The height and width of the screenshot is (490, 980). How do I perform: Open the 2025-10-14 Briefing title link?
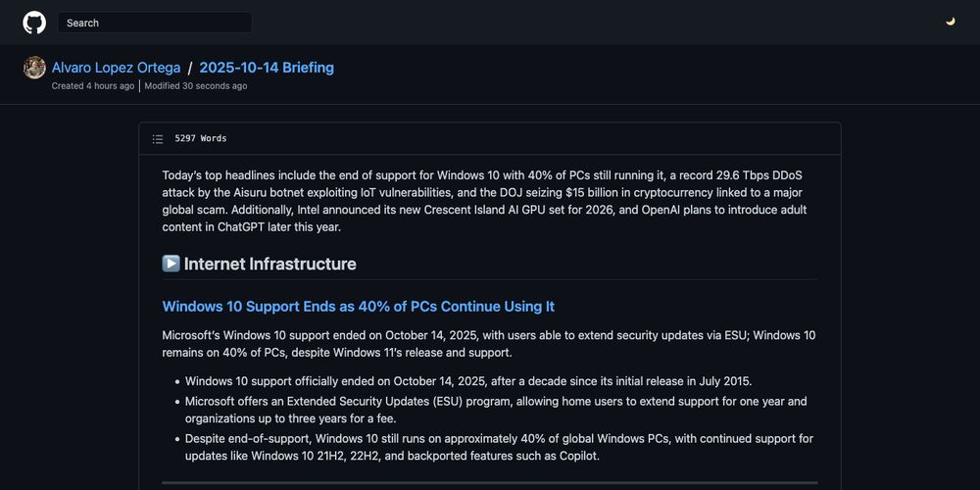(267, 68)
